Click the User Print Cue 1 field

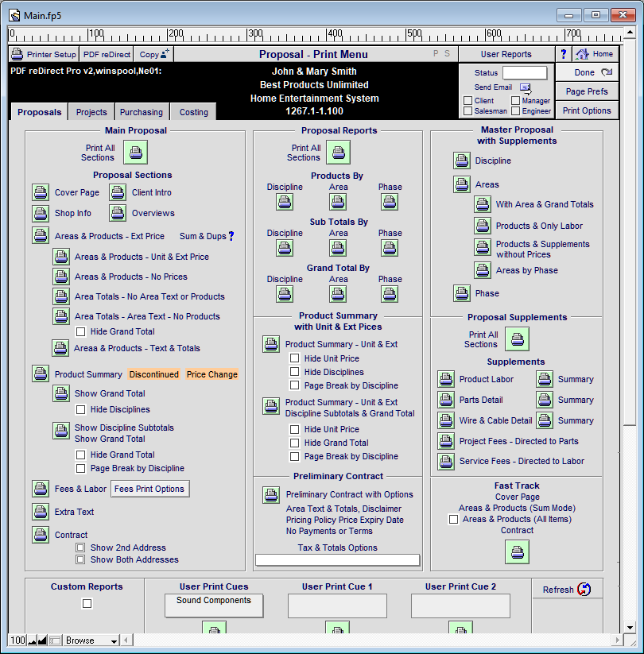[x=337, y=606]
